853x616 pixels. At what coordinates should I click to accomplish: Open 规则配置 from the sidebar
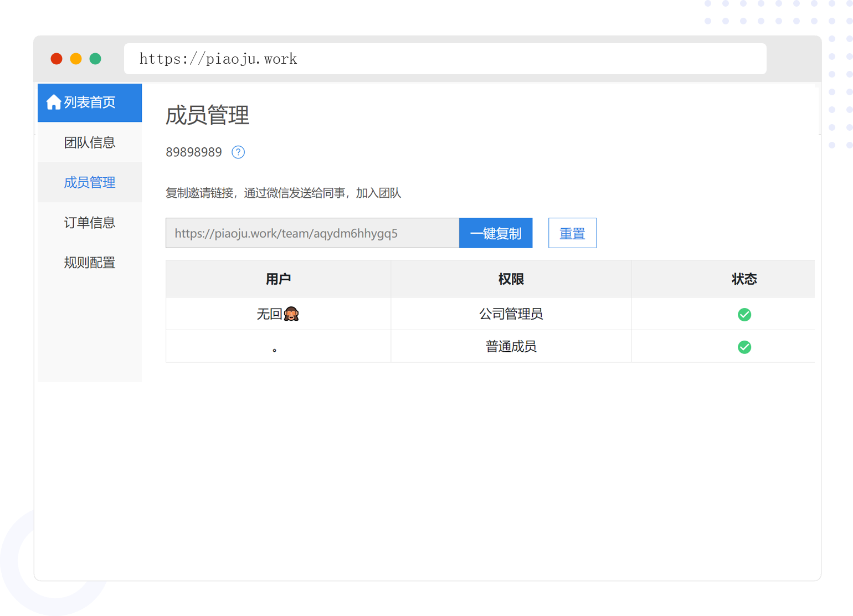click(90, 263)
